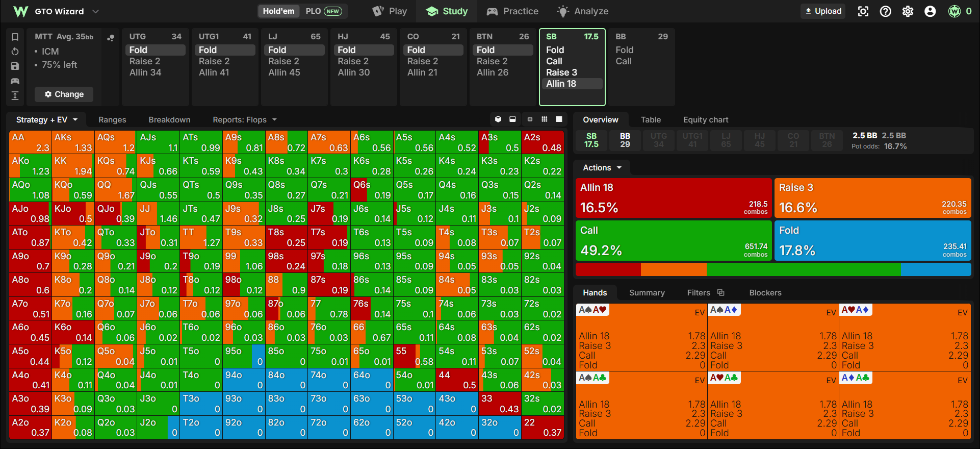Switch game type to Hold'em

(278, 11)
